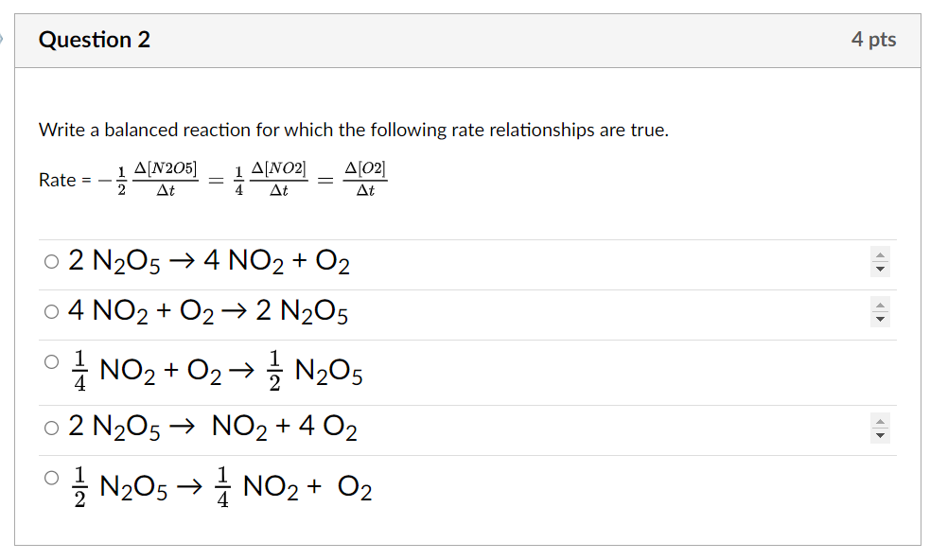Choose the ¼ NO2 + O2 → ½ N2O5 radio button

pyautogui.click(x=52, y=361)
